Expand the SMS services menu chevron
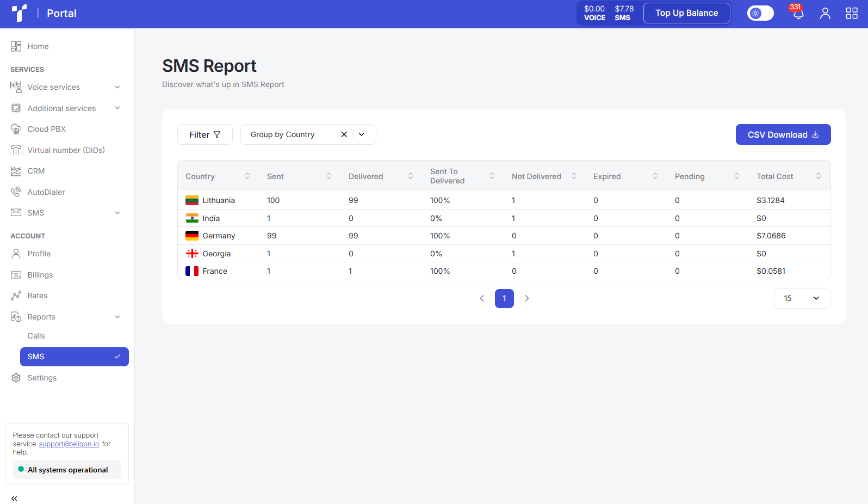Screen dimensions: 868x504 [117, 213]
